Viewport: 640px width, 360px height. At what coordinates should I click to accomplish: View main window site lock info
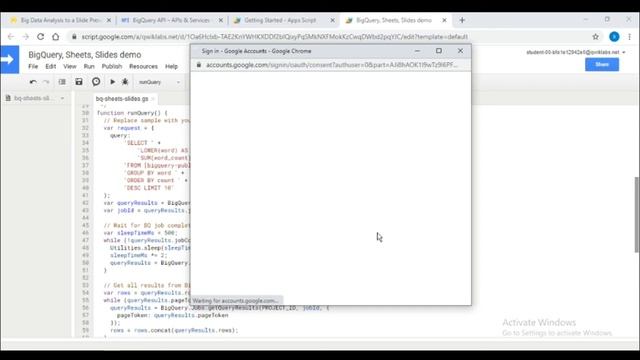tap(74, 37)
